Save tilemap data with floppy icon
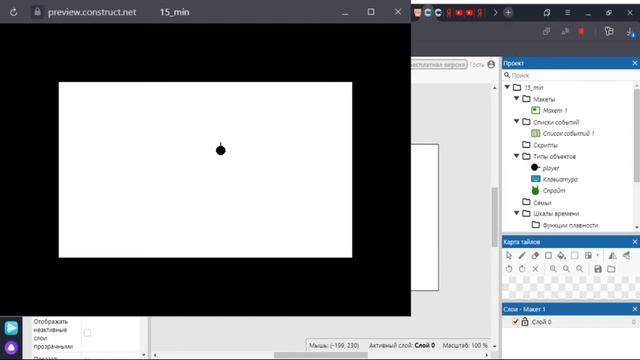Viewport: 640px width, 360px height. tap(598, 269)
